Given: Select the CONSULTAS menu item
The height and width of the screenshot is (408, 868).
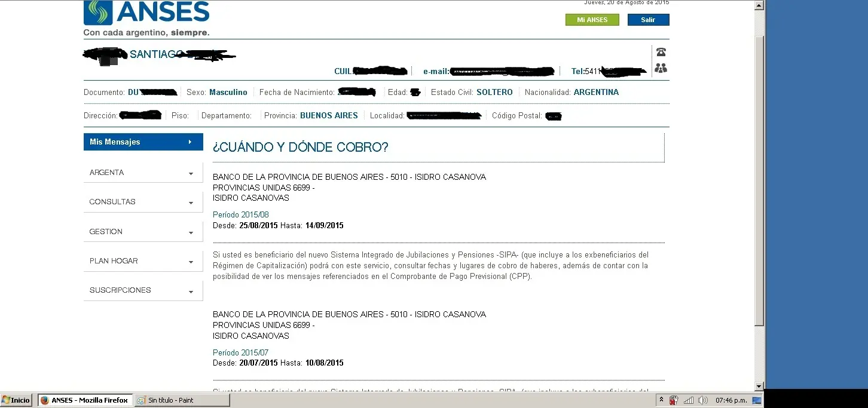Looking at the screenshot, I should 143,202.
